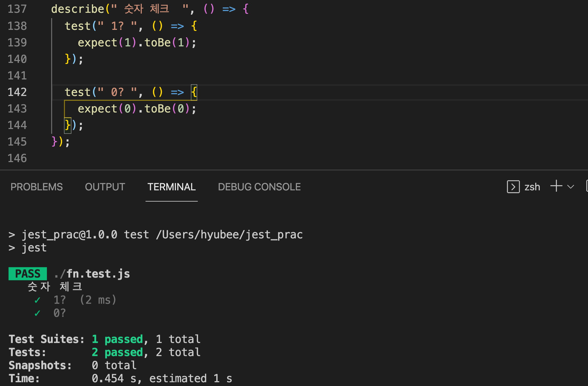Image resolution: width=588 pixels, height=386 pixels.
Task: Click the /Users/hyubee/jest_prac path
Action: (x=229, y=235)
